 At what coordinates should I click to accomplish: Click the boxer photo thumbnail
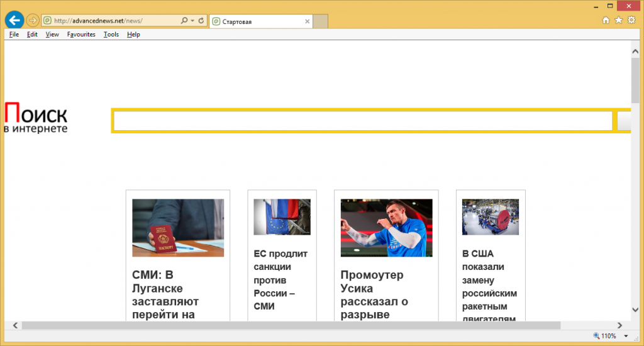tap(386, 228)
